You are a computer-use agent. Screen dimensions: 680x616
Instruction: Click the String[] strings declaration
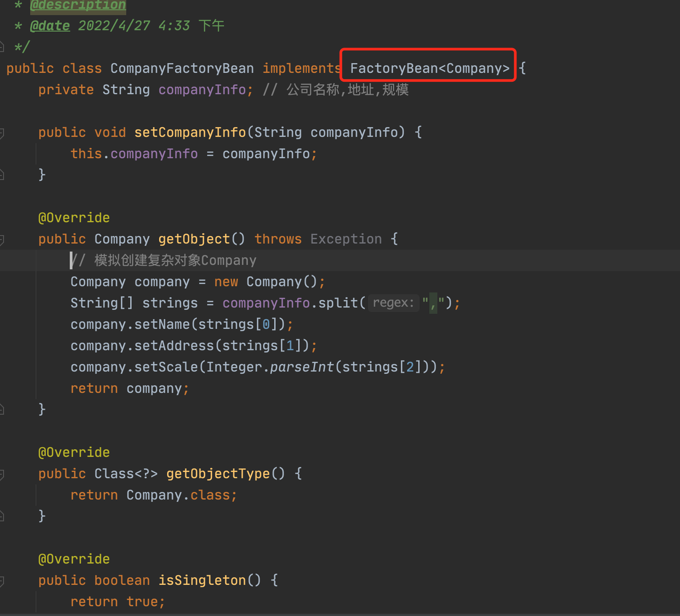pyautogui.click(x=134, y=303)
